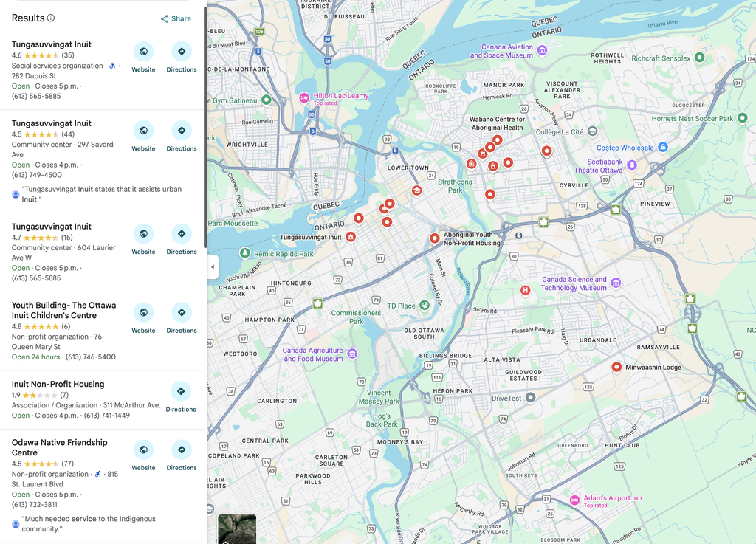The width and height of the screenshot is (756, 544).
Task: Show info icon beside Results heading
Action: [51, 18]
